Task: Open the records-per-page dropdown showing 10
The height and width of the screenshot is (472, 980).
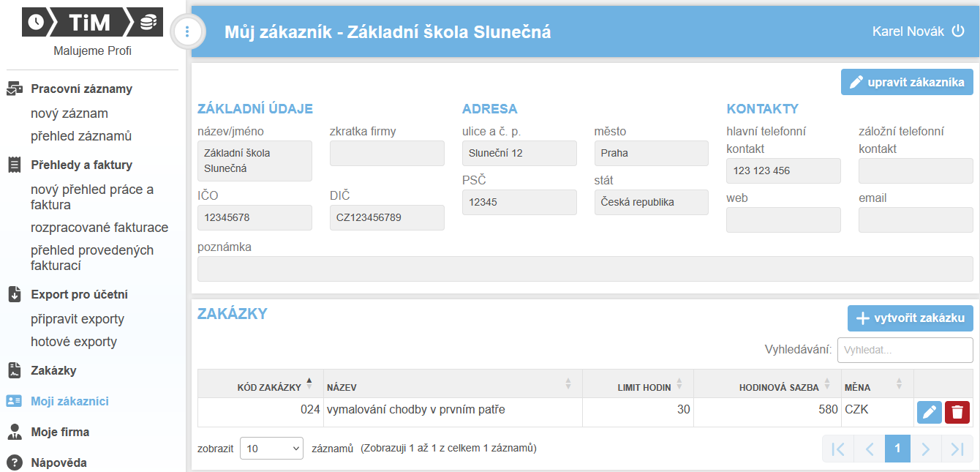Action: point(271,449)
